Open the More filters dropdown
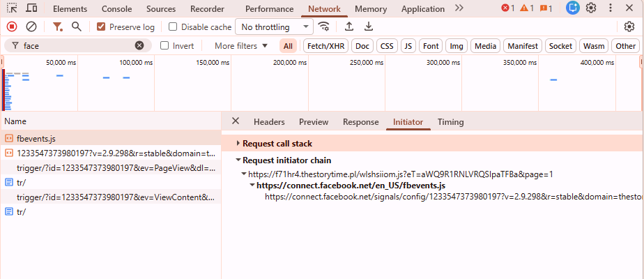 (240, 45)
